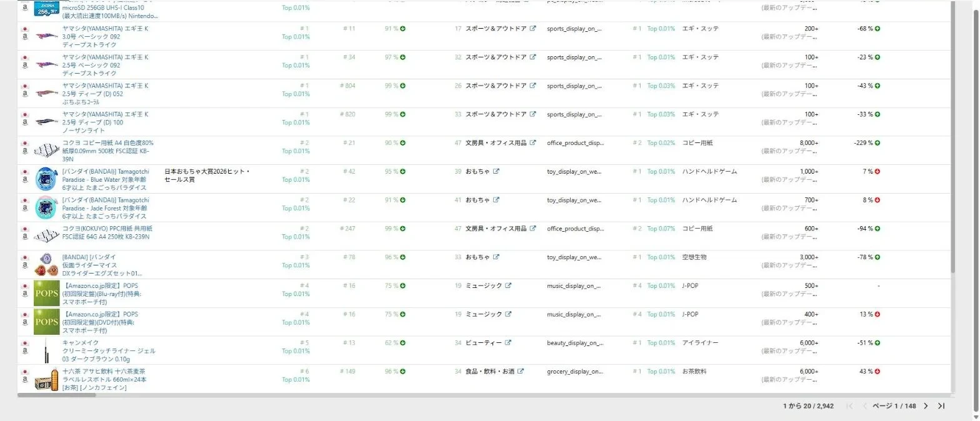Click the green arrow beside -51 %
The height and width of the screenshot is (421, 980).
pyautogui.click(x=877, y=343)
